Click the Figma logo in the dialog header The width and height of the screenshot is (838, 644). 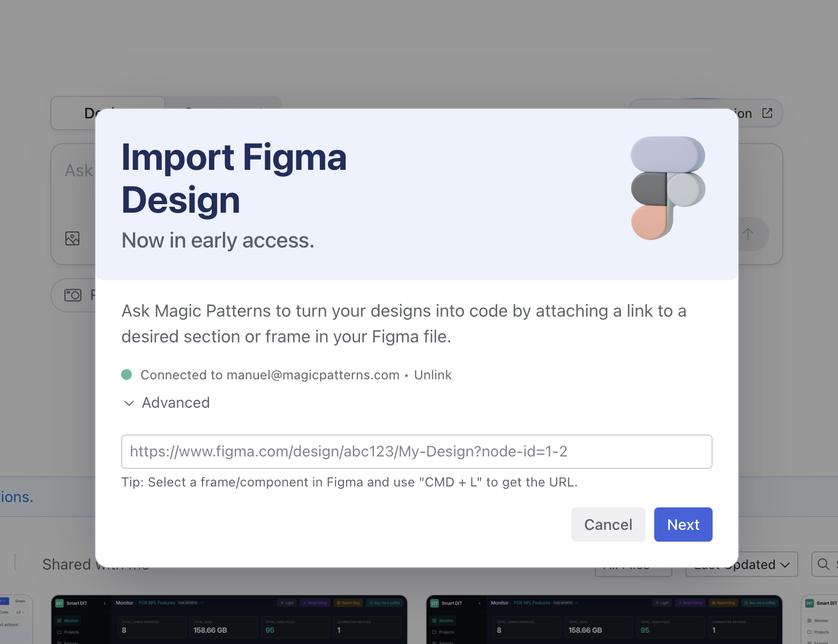(668, 189)
